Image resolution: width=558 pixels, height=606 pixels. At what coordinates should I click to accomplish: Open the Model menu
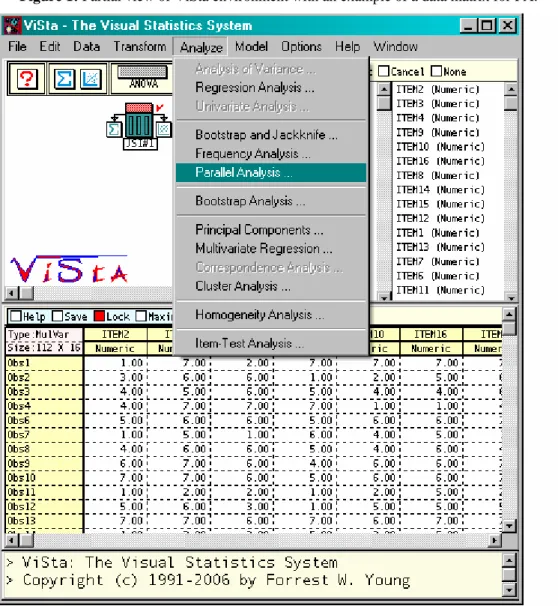(251, 46)
